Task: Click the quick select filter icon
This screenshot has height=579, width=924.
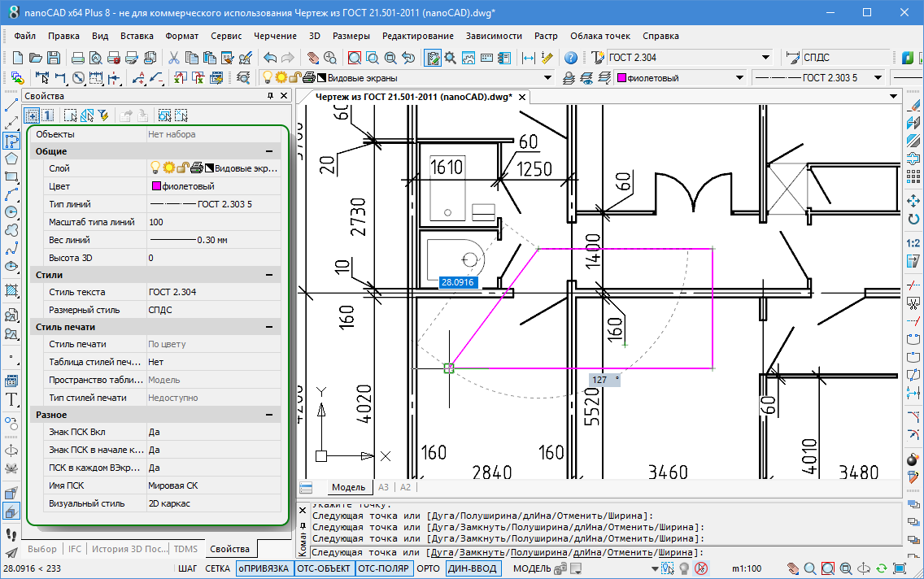Action: 103,115
